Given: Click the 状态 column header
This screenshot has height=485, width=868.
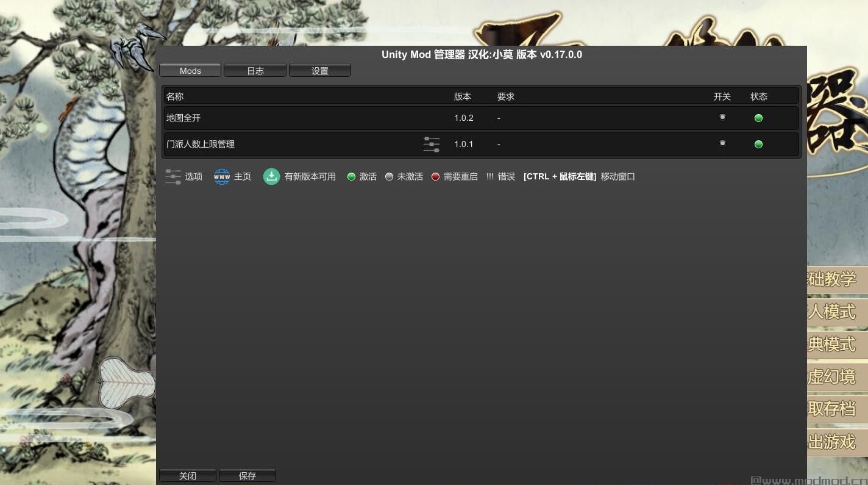Looking at the screenshot, I should pyautogui.click(x=759, y=96).
